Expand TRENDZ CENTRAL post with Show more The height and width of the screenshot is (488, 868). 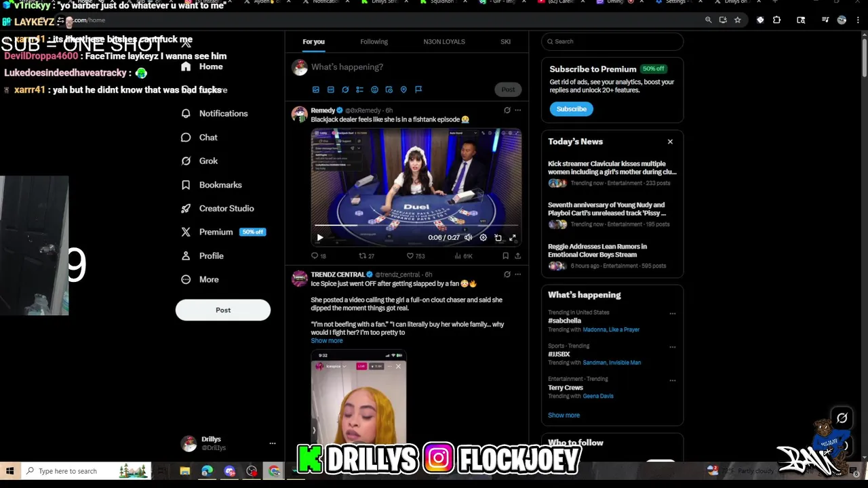(x=327, y=341)
